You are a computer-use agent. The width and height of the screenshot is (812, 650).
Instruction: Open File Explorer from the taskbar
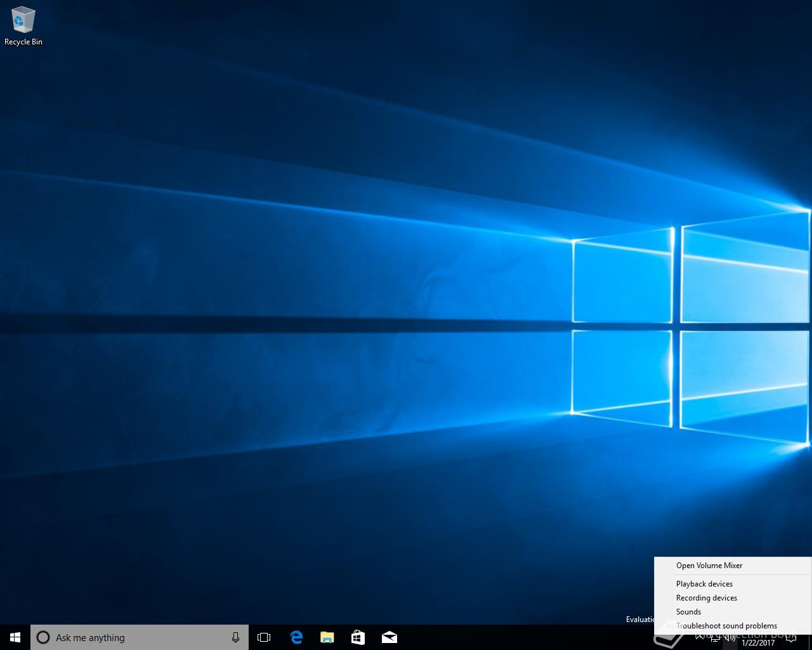(x=327, y=637)
